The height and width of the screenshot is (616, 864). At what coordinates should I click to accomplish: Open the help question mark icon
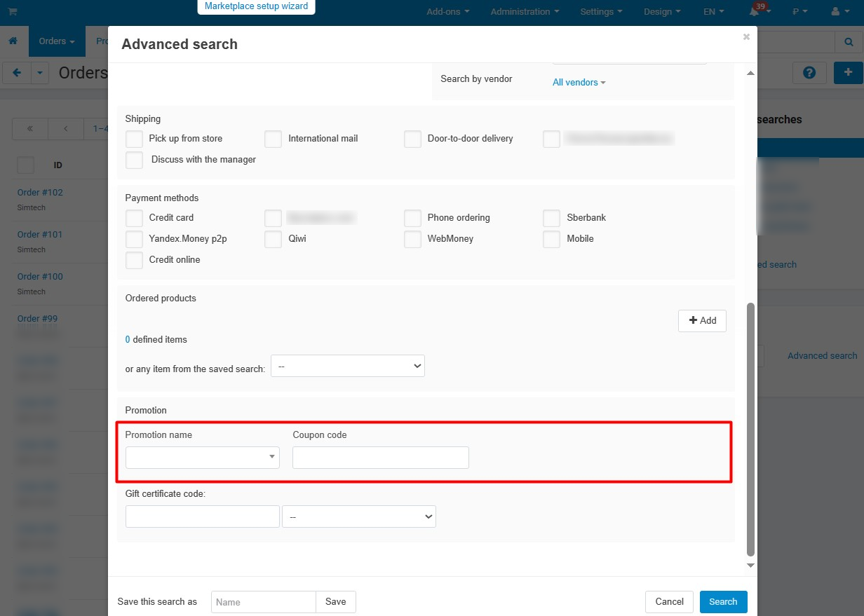[x=809, y=72]
